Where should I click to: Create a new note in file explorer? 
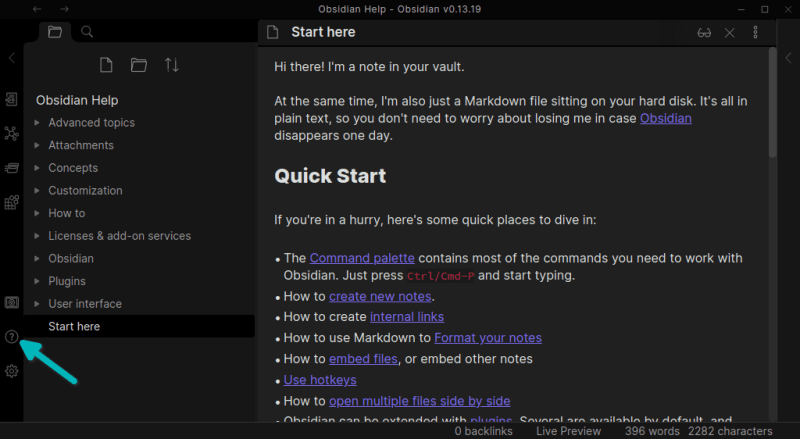(106, 65)
